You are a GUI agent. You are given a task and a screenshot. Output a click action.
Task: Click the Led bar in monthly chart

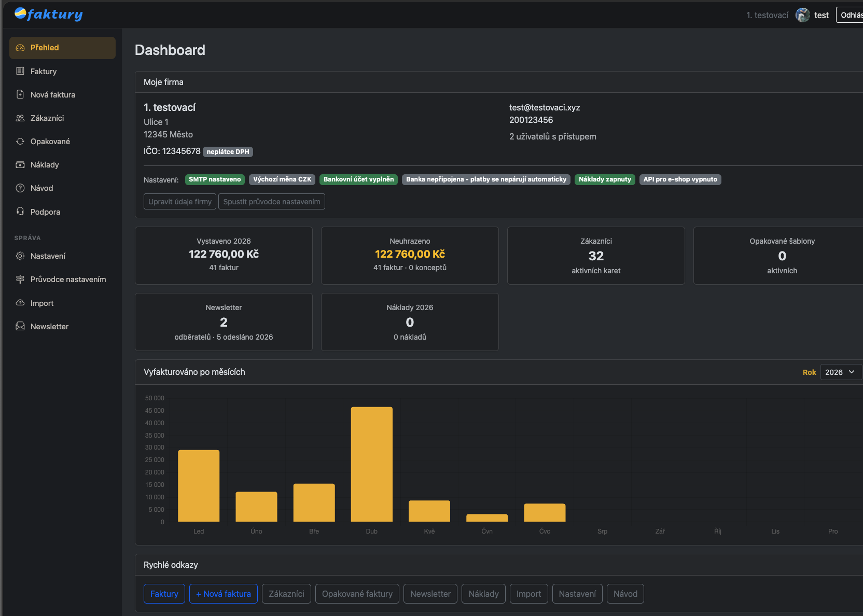[x=199, y=486]
